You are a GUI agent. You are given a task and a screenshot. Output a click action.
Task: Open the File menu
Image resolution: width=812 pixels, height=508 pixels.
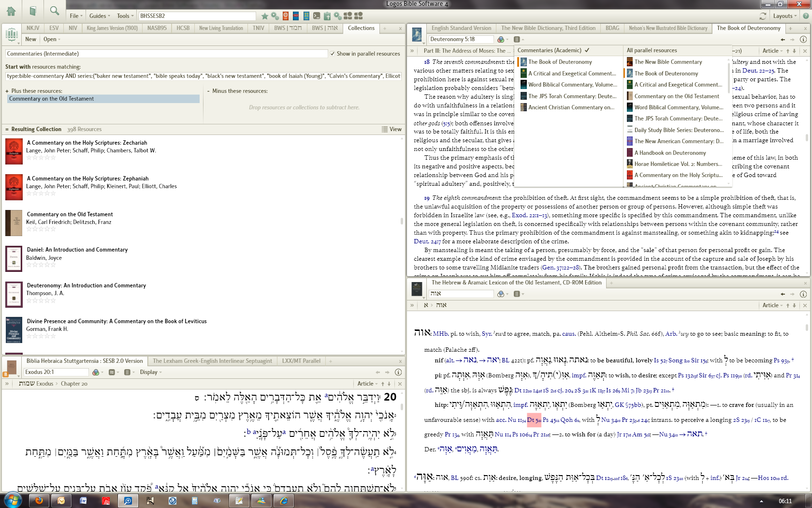(x=76, y=16)
